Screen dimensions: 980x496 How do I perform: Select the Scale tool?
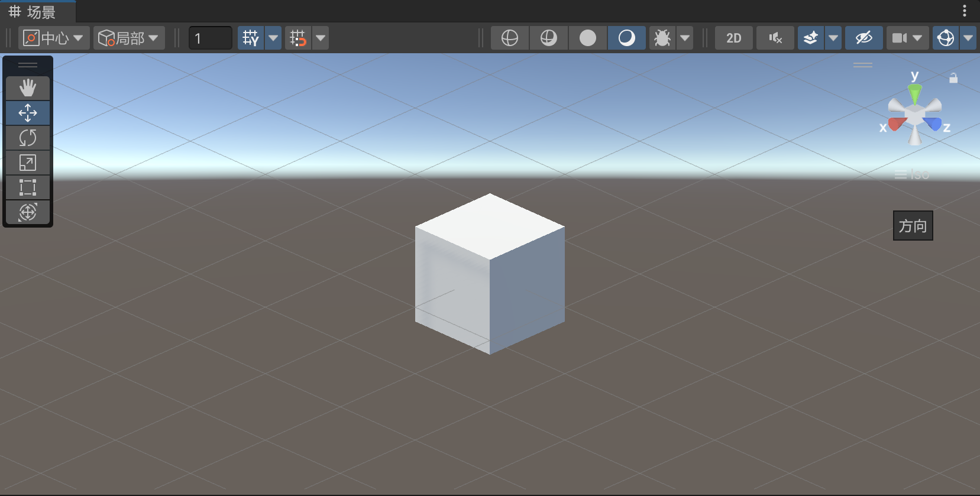tap(28, 162)
